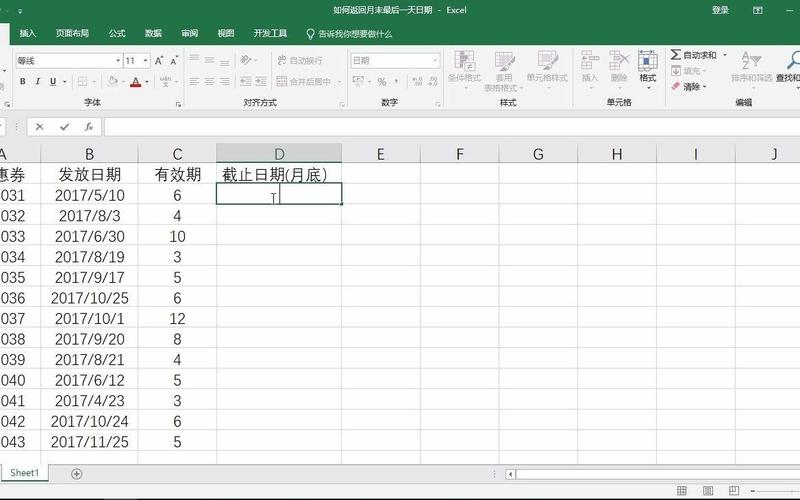Image resolution: width=800 pixels, height=500 pixels.
Task: Open the Review (审阅) tab
Action: tap(189, 33)
